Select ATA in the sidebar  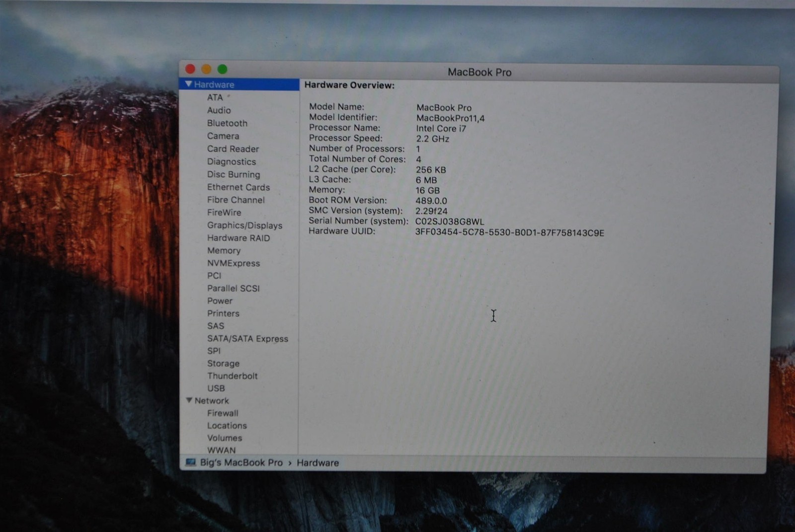pyautogui.click(x=215, y=97)
